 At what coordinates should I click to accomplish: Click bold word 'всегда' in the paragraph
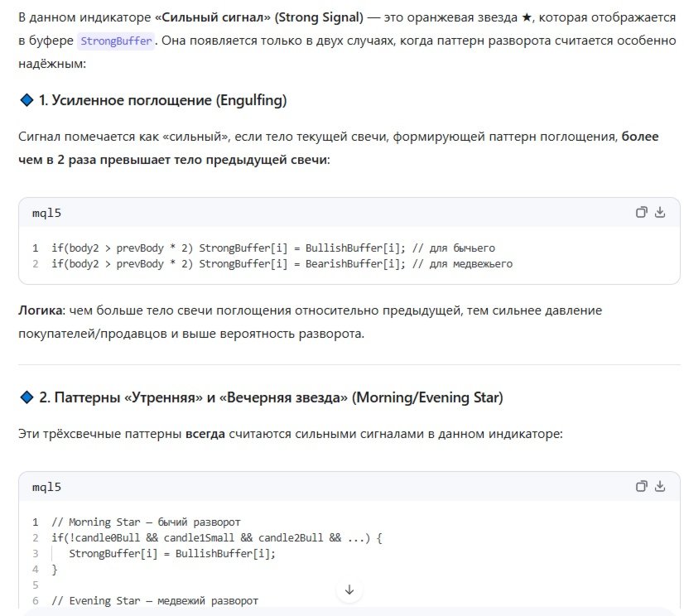[x=205, y=434]
